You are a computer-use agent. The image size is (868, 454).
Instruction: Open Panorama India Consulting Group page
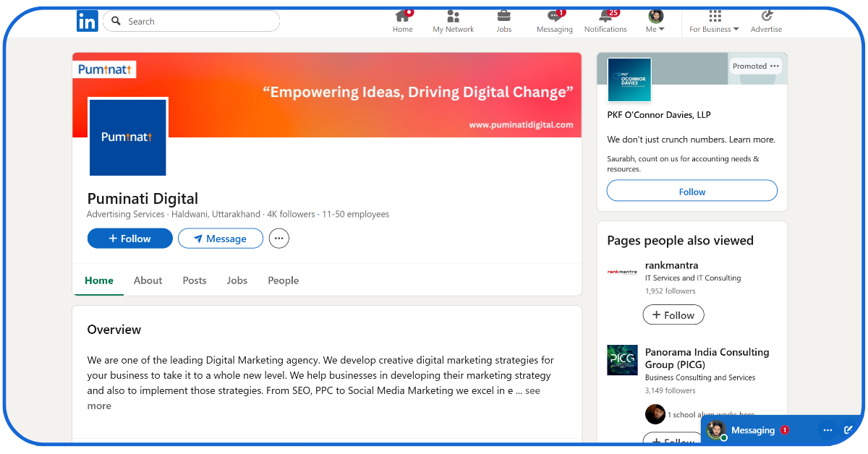(x=707, y=359)
